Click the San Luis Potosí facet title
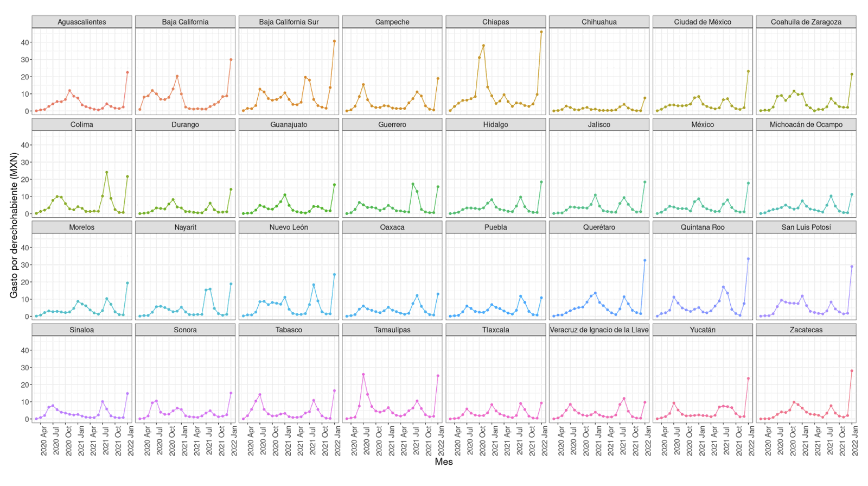This screenshot has width=868, height=486. coord(806,227)
